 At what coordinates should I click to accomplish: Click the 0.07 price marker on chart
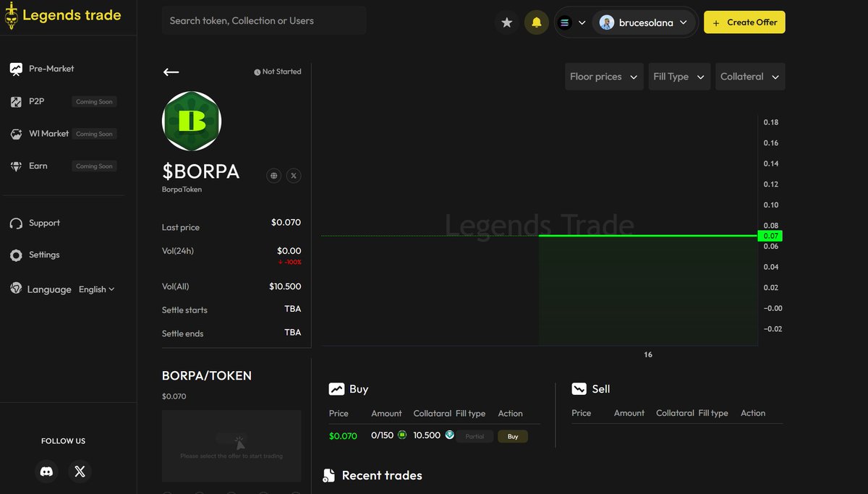pyautogui.click(x=770, y=236)
